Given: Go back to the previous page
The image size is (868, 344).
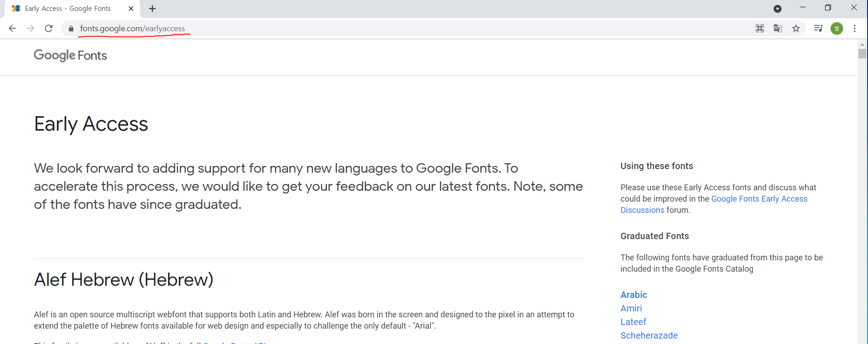Looking at the screenshot, I should pos(12,28).
